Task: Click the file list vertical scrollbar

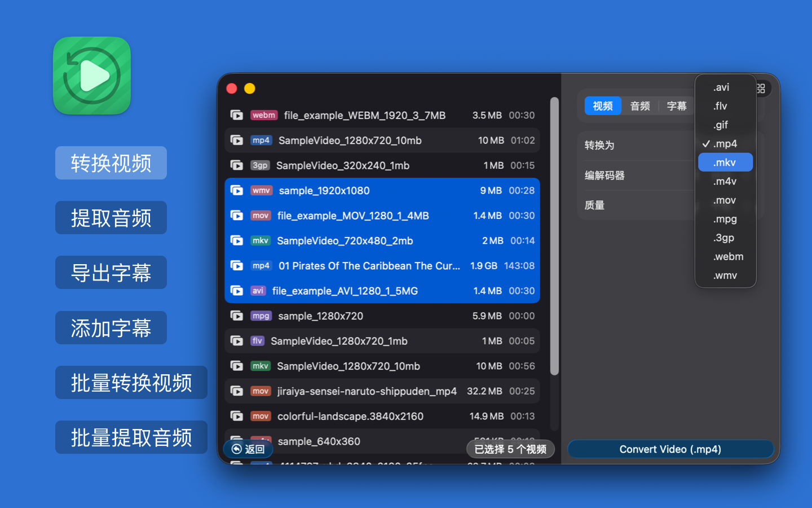Action: (x=554, y=237)
